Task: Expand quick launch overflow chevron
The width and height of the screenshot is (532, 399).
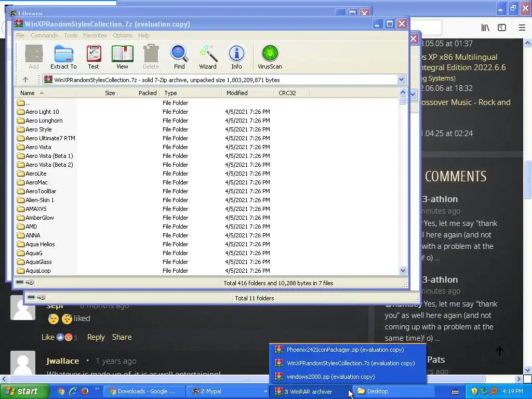Action: click(97, 389)
